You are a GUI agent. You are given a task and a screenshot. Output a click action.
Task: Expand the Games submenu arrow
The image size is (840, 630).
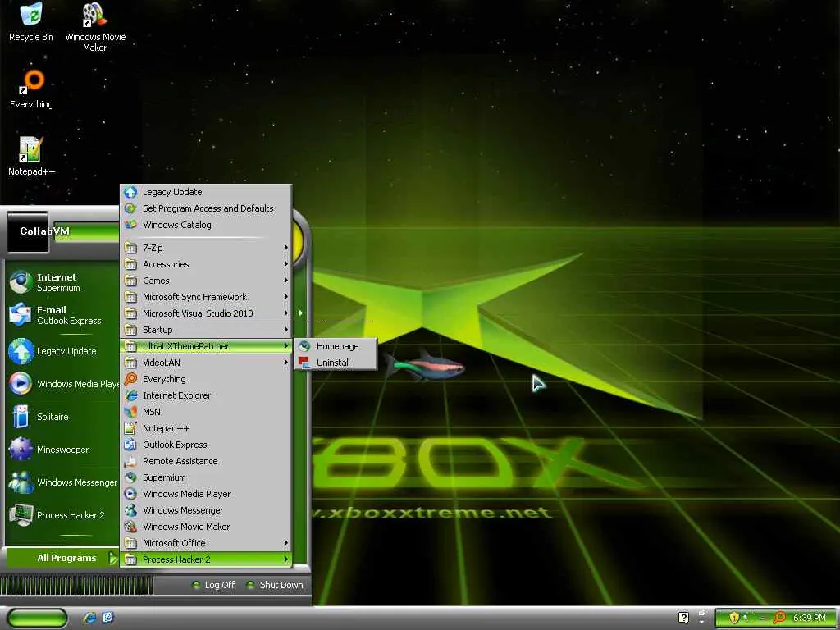[x=286, y=281]
